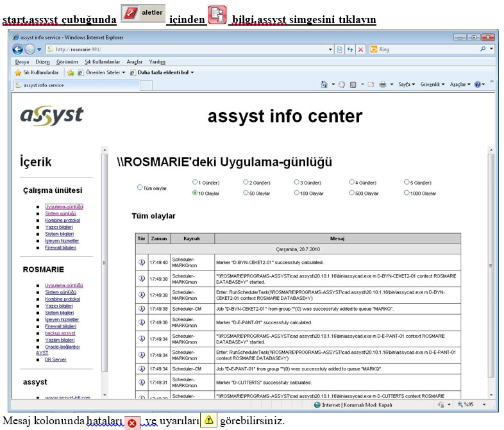The height and width of the screenshot is (430, 504).
Task: Click the browser Forward arrow button
Action: [29, 49]
